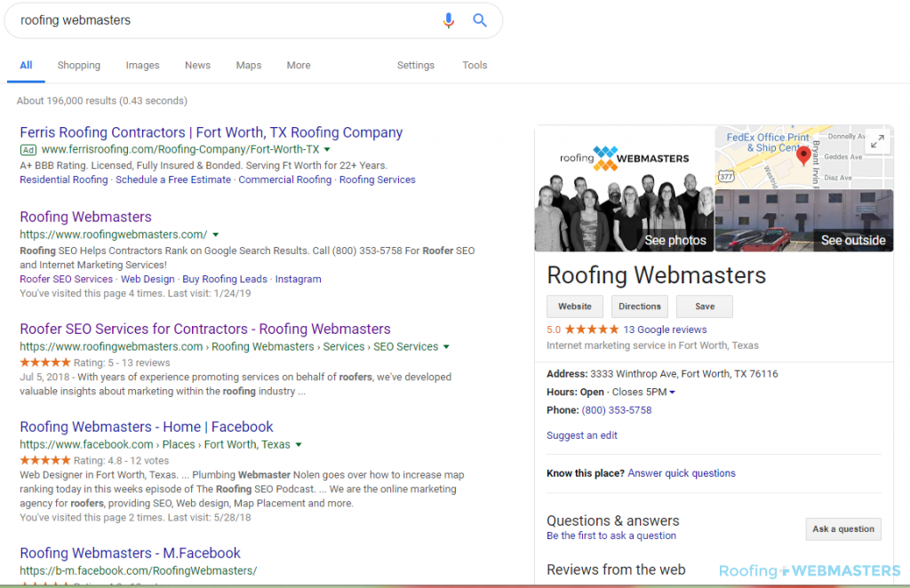Click the Ask a question button
The image size is (910, 588).
(x=843, y=528)
